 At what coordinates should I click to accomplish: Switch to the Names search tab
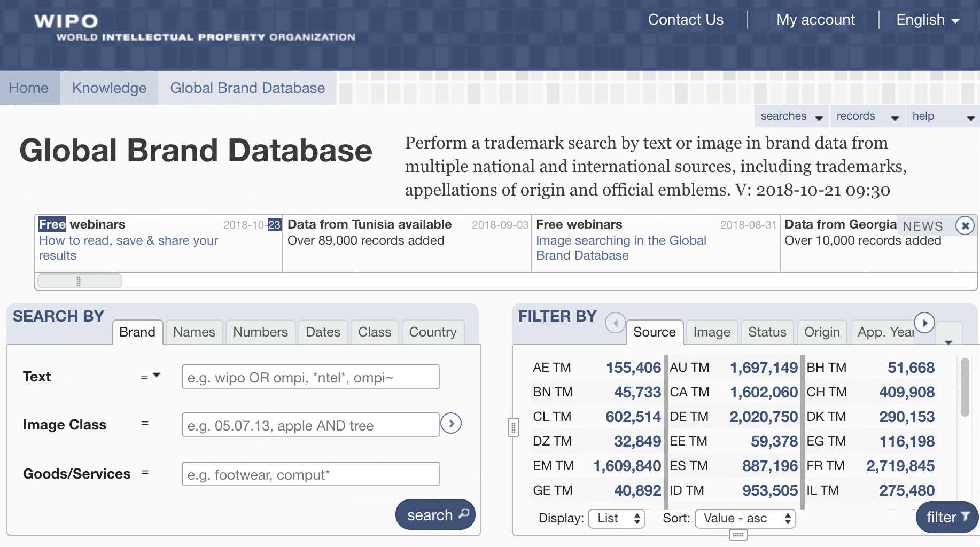(194, 332)
